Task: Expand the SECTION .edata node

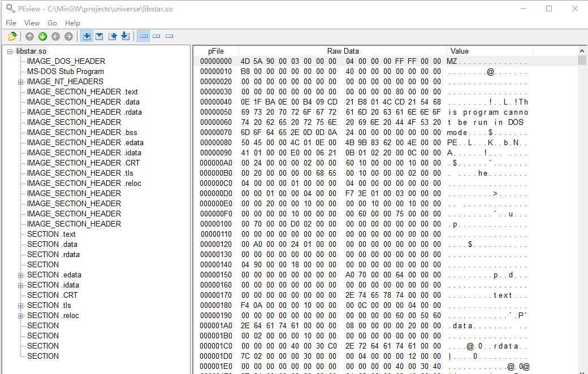Action: pyautogui.click(x=21, y=275)
